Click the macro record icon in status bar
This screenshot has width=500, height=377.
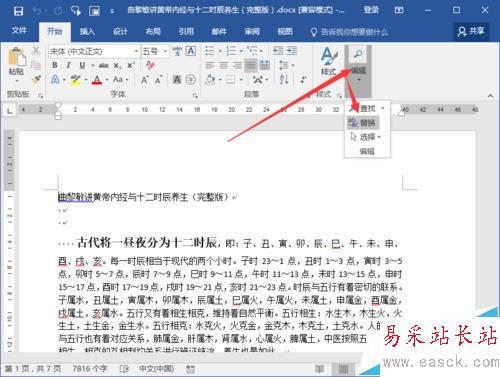191,369
